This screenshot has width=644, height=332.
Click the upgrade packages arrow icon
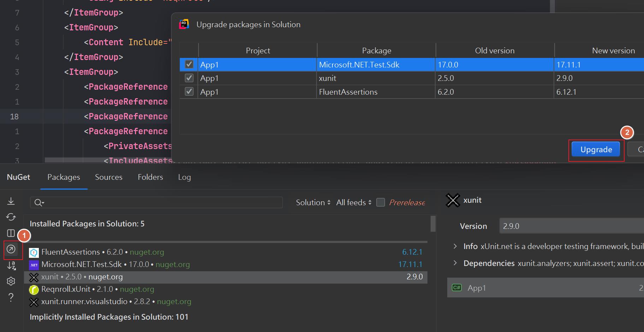pyautogui.click(x=11, y=249)
